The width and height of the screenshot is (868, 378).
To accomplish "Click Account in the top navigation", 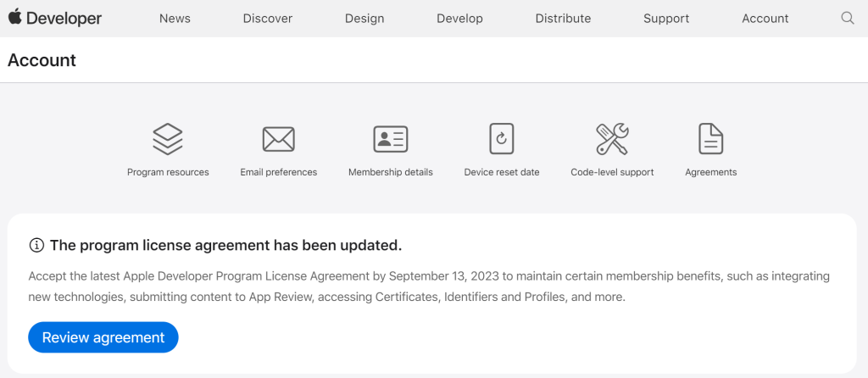I will [765, 19].
